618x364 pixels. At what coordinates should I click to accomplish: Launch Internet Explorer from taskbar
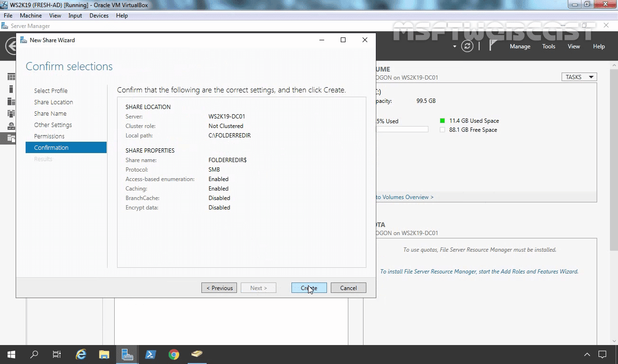tap(82, 354)
